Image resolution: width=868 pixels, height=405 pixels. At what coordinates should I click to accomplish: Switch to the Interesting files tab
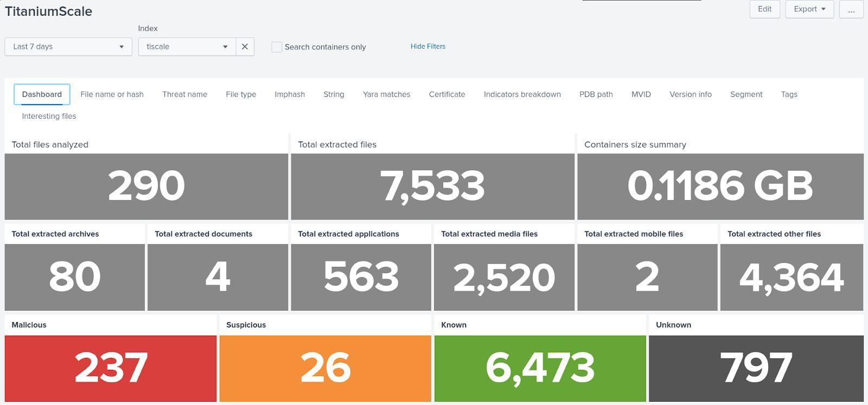click(x=49, y=116)
